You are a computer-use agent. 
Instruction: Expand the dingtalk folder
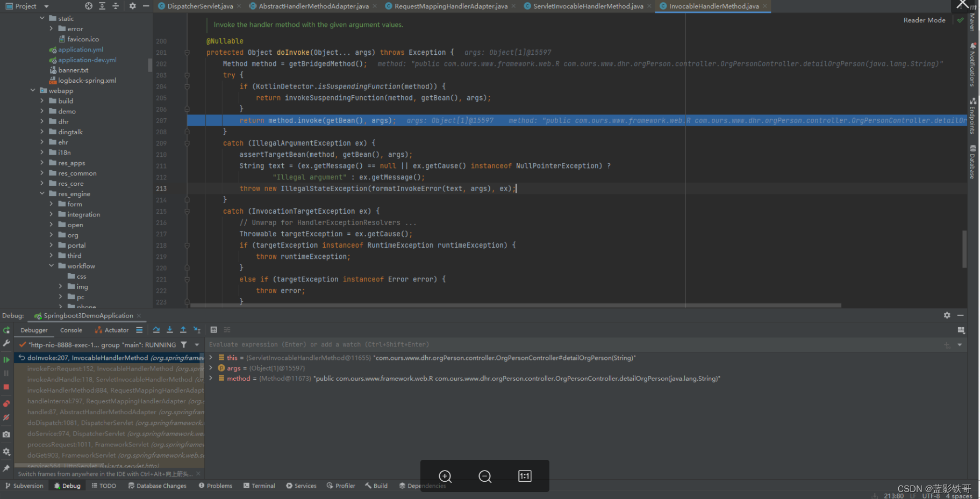(42, 132)
